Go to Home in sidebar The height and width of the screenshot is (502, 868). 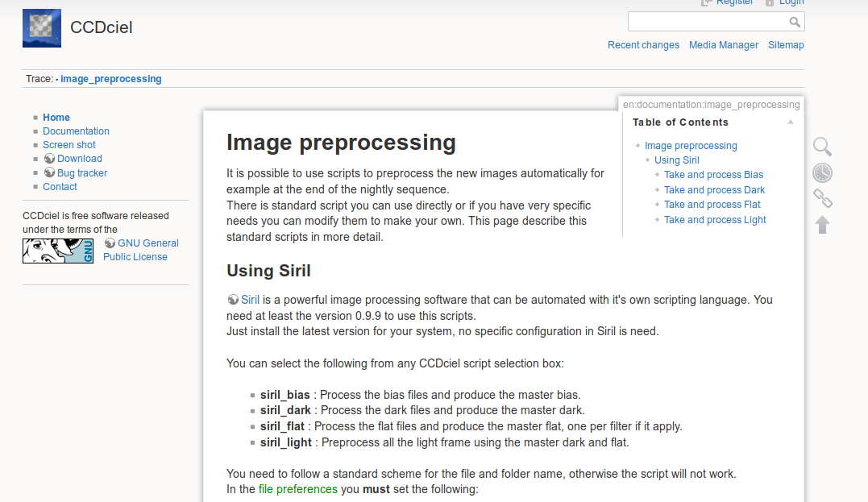tap(56, 118)
